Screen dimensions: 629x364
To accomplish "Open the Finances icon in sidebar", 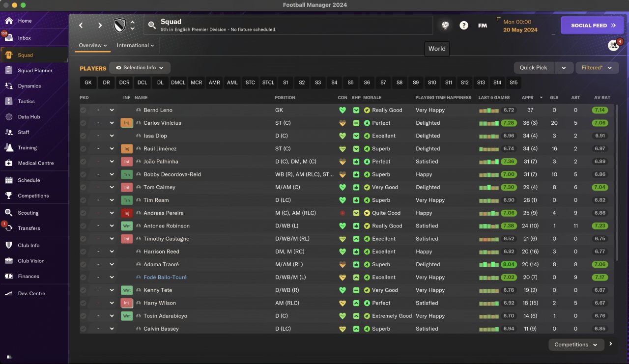I will pyautogui.click(x=9, y=277).
